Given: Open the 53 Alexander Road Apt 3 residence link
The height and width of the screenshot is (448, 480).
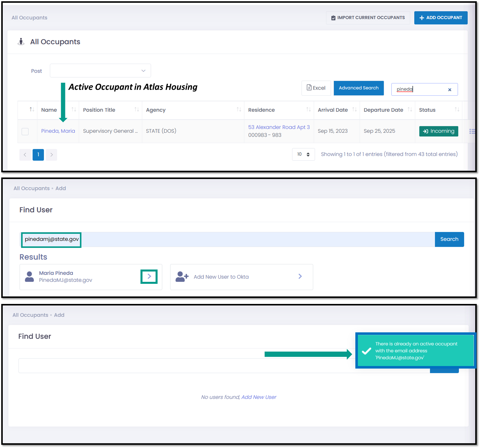Looking at the screenshot, I should [279, 127].
